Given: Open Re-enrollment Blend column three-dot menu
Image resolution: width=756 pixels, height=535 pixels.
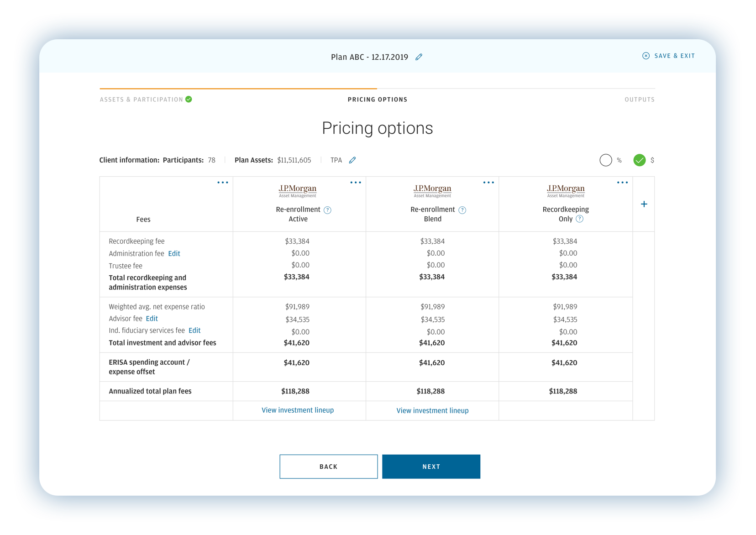Looking at the screenshot, I should click(x=488, y=183).
